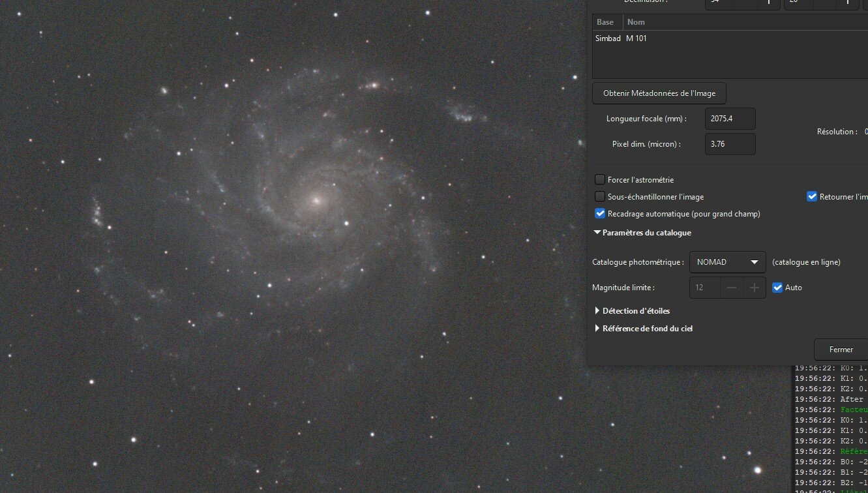Click the Magnitude limite value field
868x493 pixels.
coord(706,288)
